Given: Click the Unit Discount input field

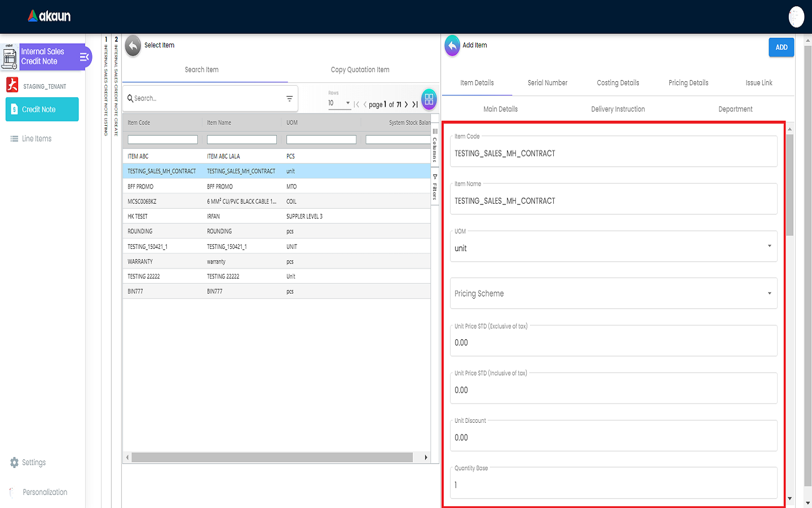Looking at the screenshot, I should click(613, 438).
